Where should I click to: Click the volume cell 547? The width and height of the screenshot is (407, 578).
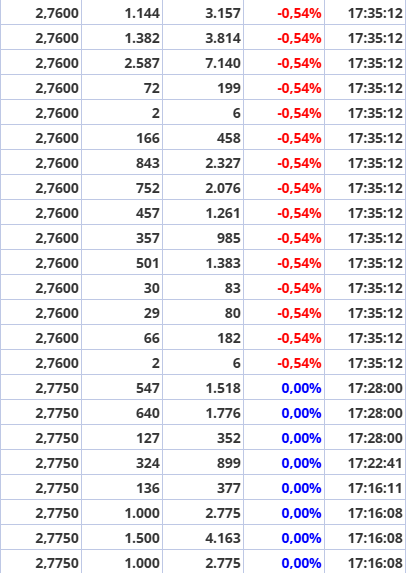[122, 387]
